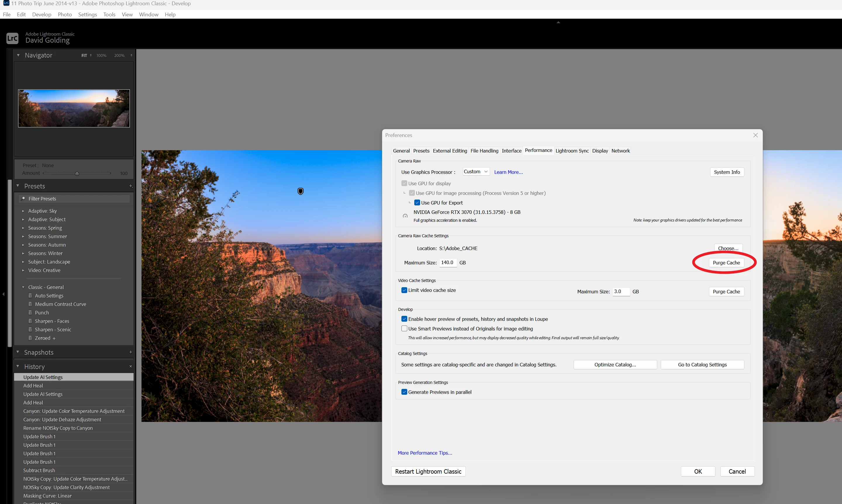Uncheck Use GPU for Export
This screenshot has width=842, height=504.
point(417,203)
